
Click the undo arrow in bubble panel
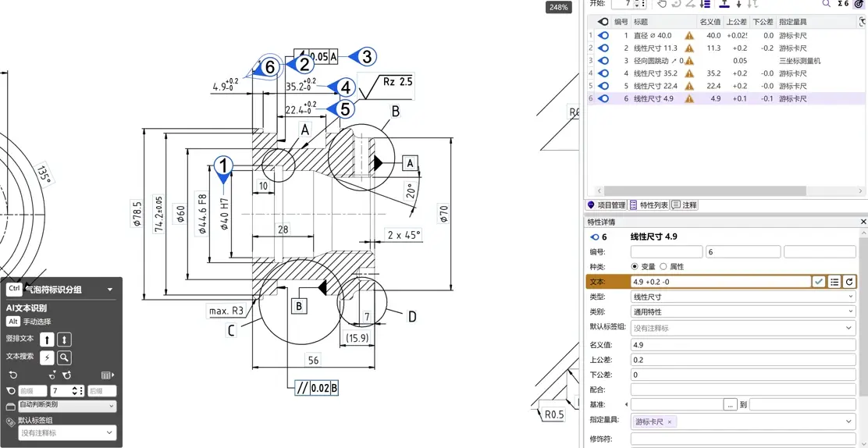click(x=13, y=375)
